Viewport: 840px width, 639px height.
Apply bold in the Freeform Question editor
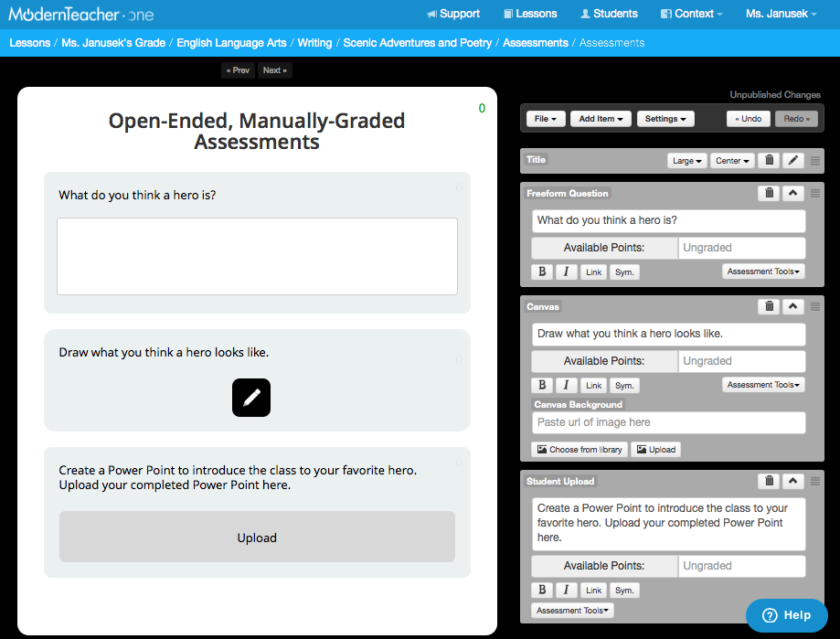point(542,272)
